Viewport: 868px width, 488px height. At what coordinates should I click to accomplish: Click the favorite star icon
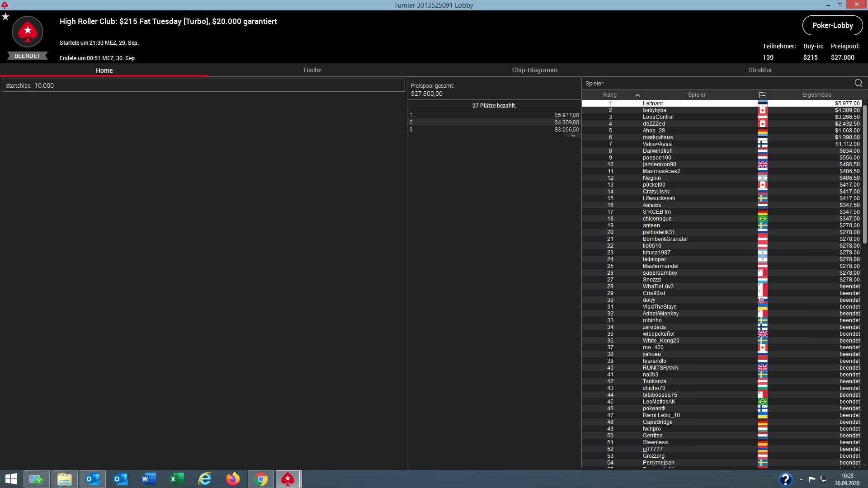(x=5, y=17)
